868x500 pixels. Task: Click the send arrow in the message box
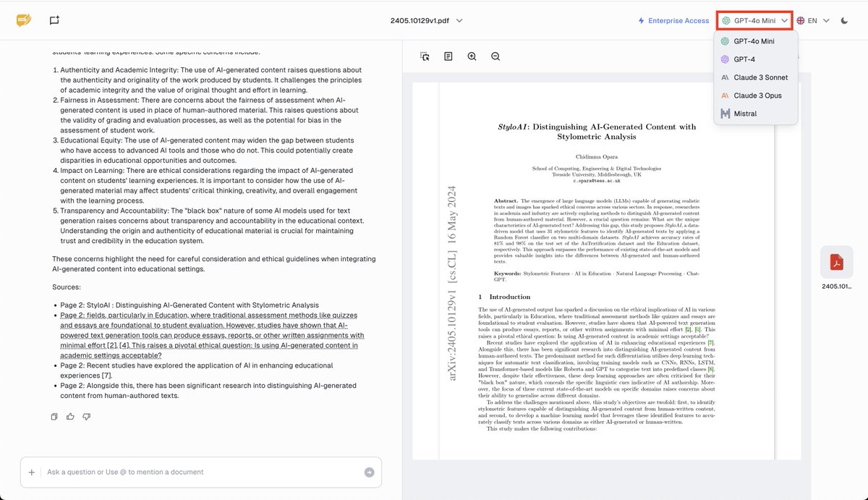[x=367, y=472]
